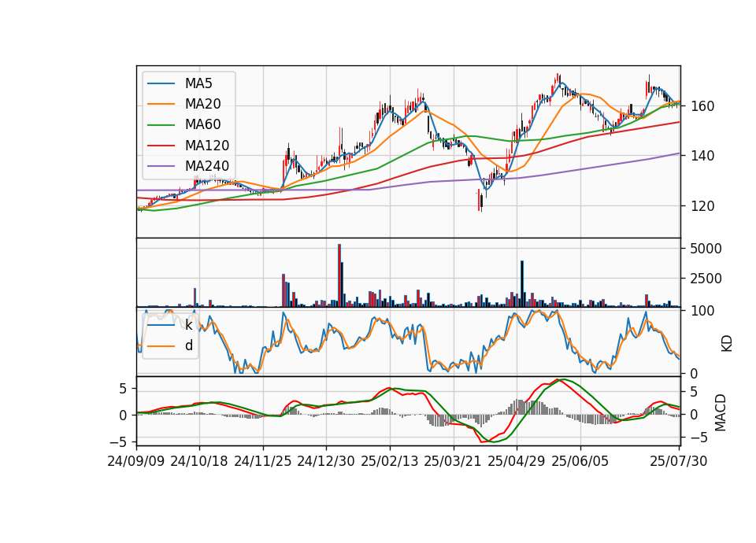Click the 5000 volume axis label
Screen dimensions: 756x543
706,249
